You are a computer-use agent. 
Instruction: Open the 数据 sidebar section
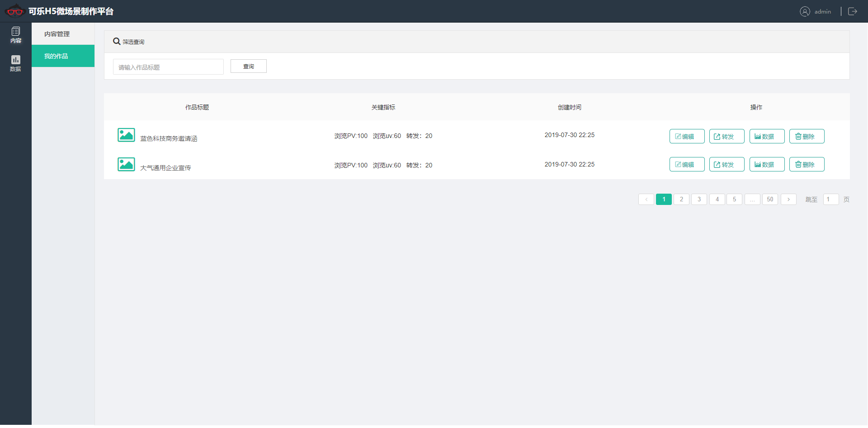16,63
